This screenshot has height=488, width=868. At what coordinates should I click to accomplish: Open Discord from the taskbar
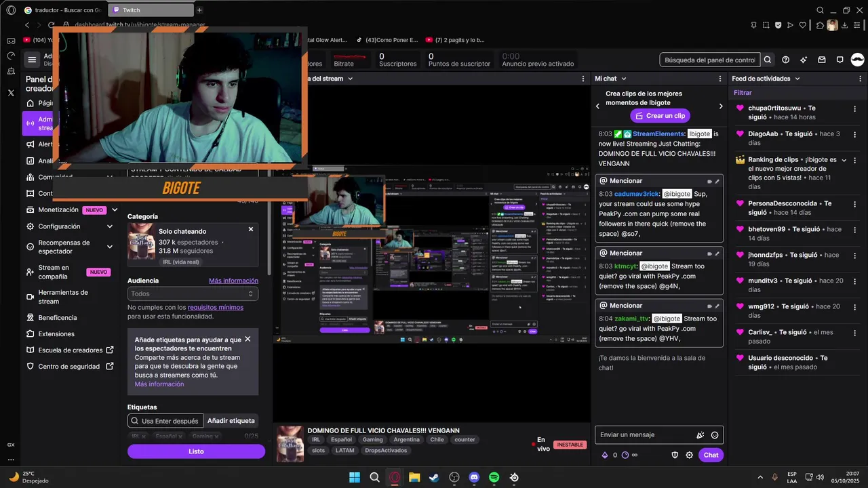point(474,477)
